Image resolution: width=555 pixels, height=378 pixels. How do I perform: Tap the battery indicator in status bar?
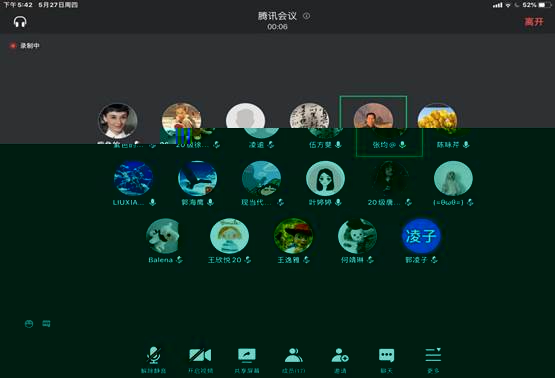pos(546,5)
